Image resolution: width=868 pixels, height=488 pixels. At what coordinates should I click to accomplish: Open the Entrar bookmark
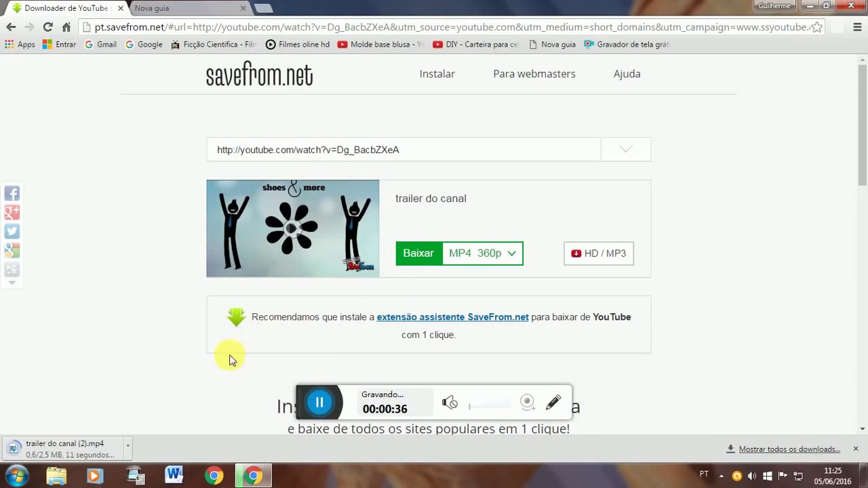point(60,45)
